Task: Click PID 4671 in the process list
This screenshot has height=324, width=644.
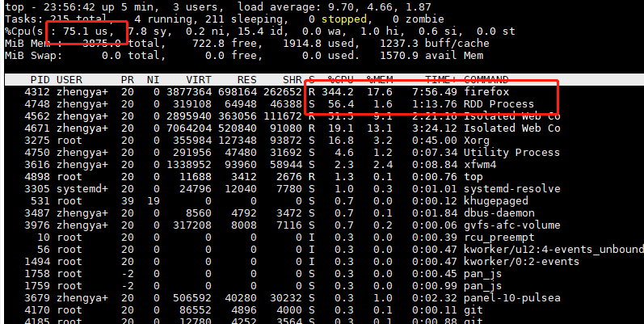Action: [37, 128]
